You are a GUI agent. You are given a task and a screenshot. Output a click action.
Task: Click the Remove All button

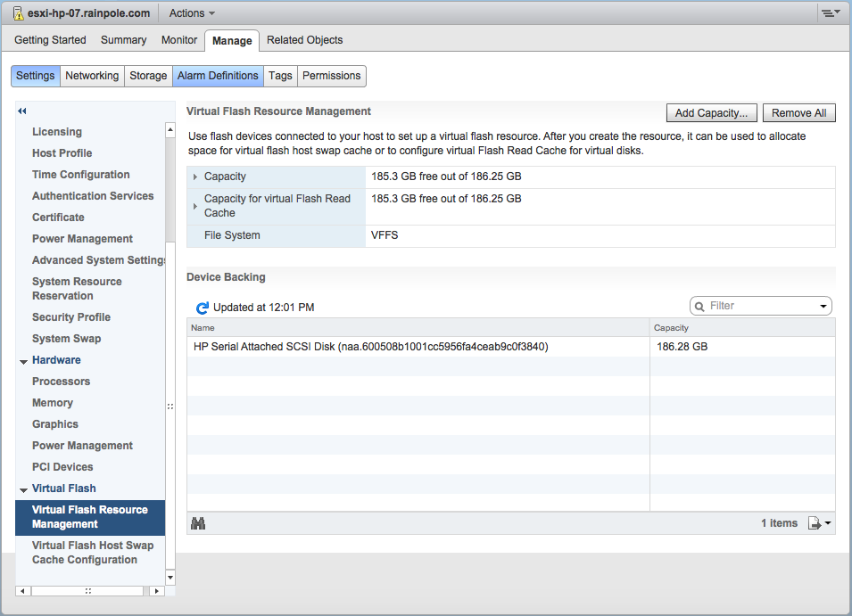click(798, 113)
